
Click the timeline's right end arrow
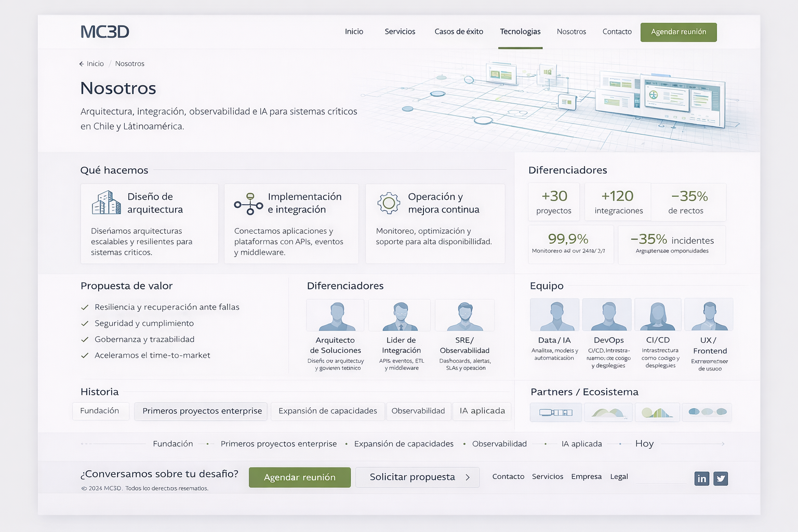(x=722, y=444)
